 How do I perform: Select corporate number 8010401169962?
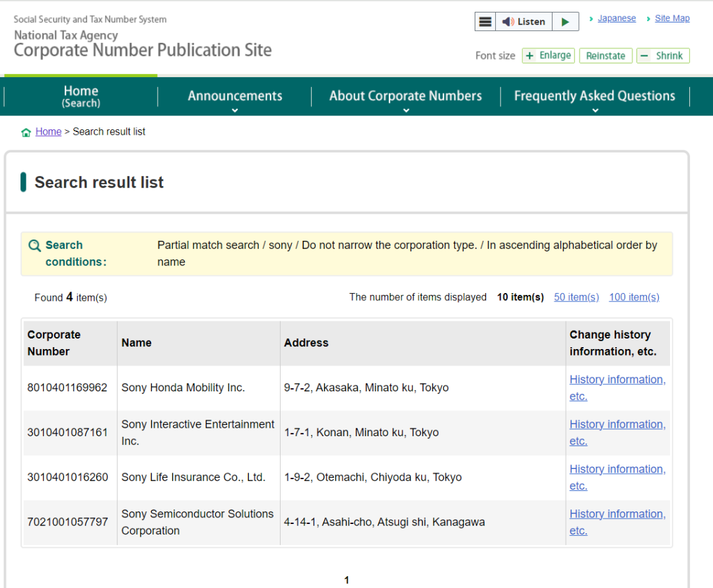(67, 387)
